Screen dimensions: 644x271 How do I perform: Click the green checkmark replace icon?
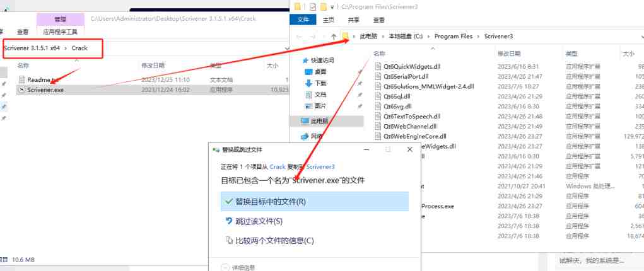(229, 202)
